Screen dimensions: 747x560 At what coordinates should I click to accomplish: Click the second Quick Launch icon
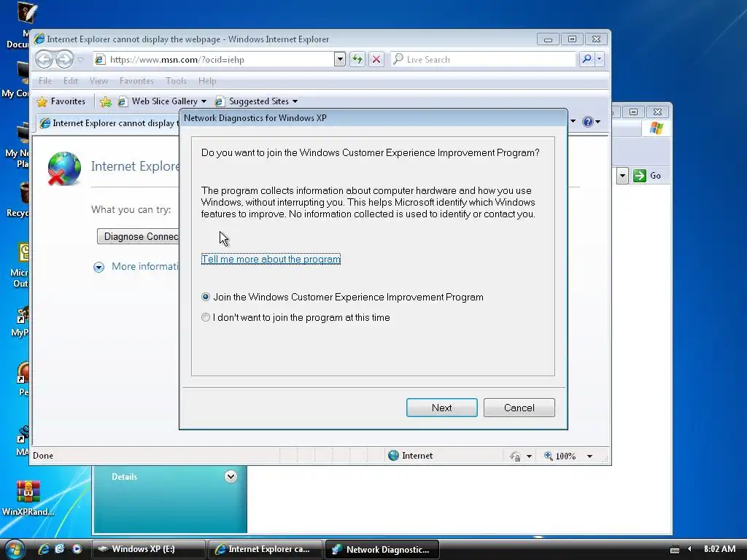click(x=60, y=548)
